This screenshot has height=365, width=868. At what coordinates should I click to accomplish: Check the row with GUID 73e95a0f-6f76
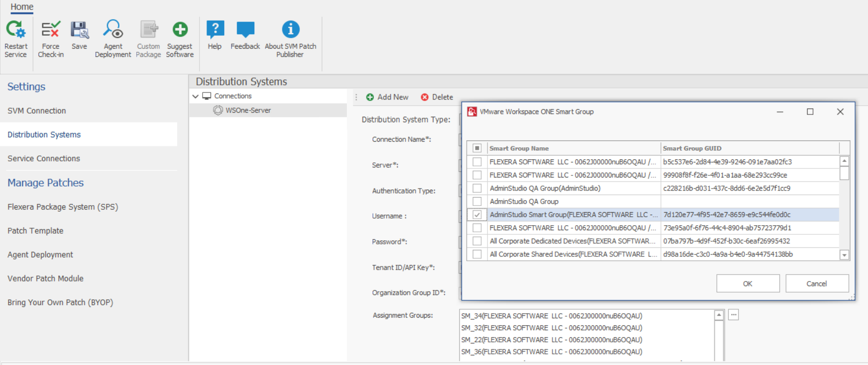click(x=477, y=228)
